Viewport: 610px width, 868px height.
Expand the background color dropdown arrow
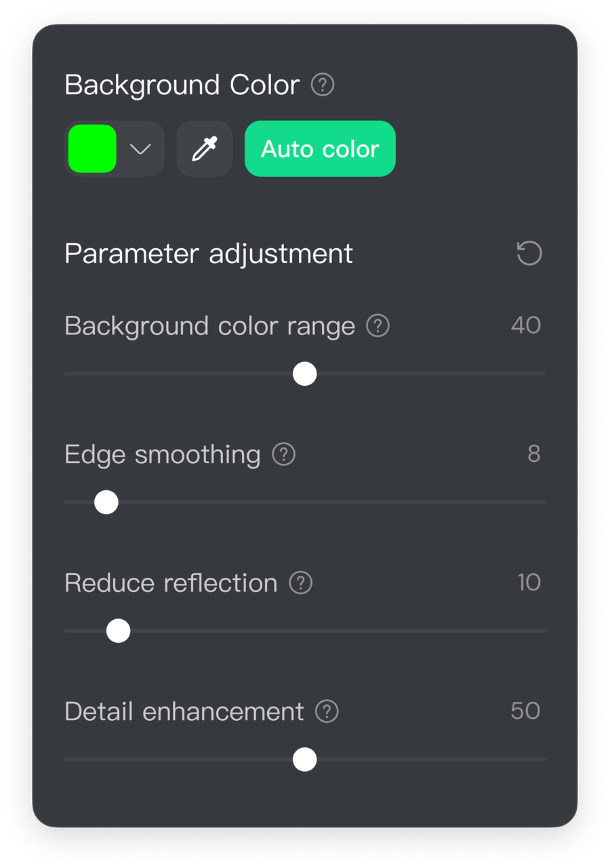click(x=140, y=149)
